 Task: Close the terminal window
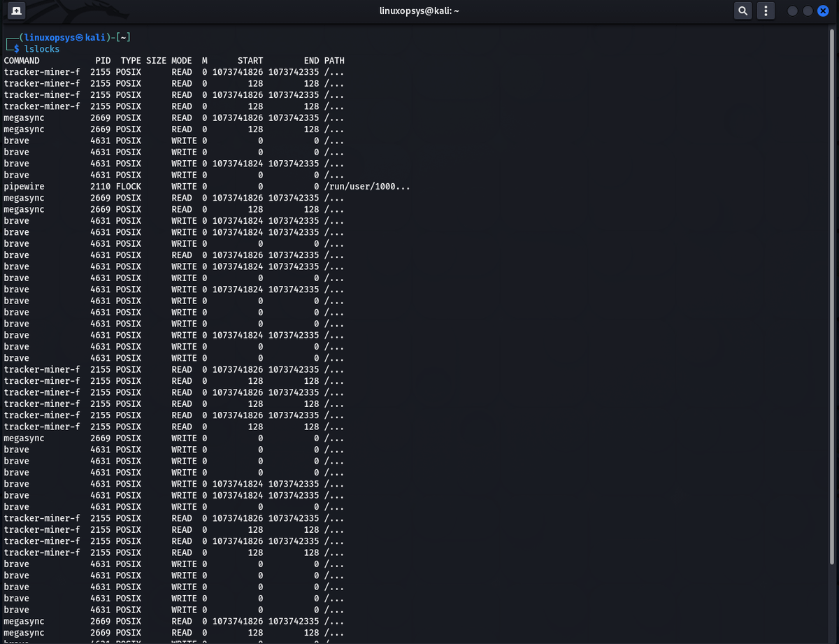(823, 10)
